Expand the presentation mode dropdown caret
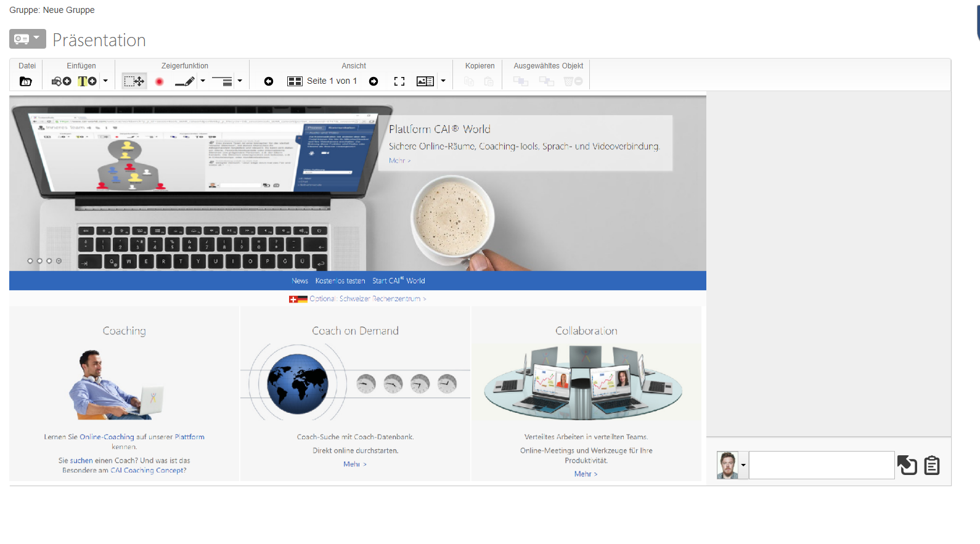This screenshot has width=980, height=544. pos(37,38)
